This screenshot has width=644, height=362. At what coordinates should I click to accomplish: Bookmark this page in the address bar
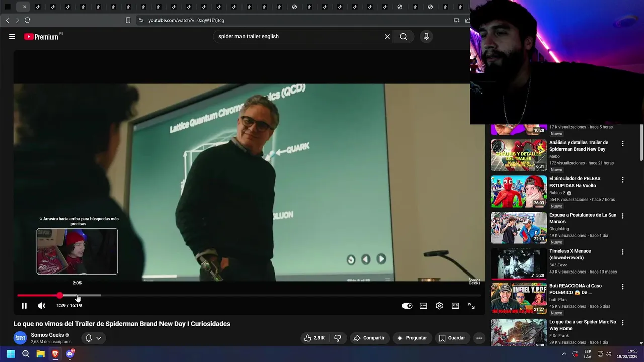tap(128, 20)
